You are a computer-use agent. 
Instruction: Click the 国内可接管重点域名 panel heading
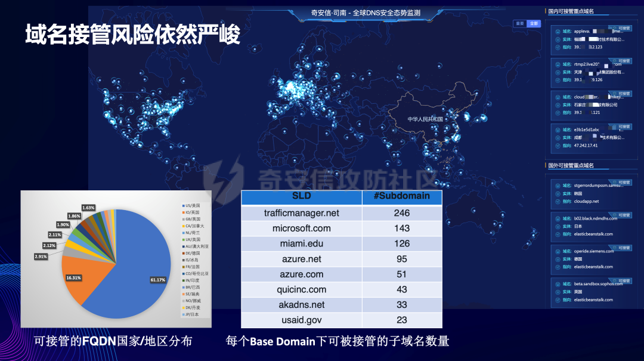click(x=571, y=11)
